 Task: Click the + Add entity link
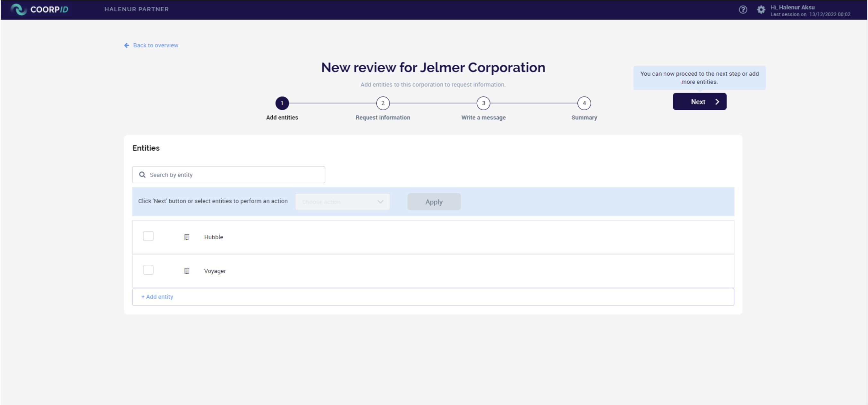click(x=157, y=297)
